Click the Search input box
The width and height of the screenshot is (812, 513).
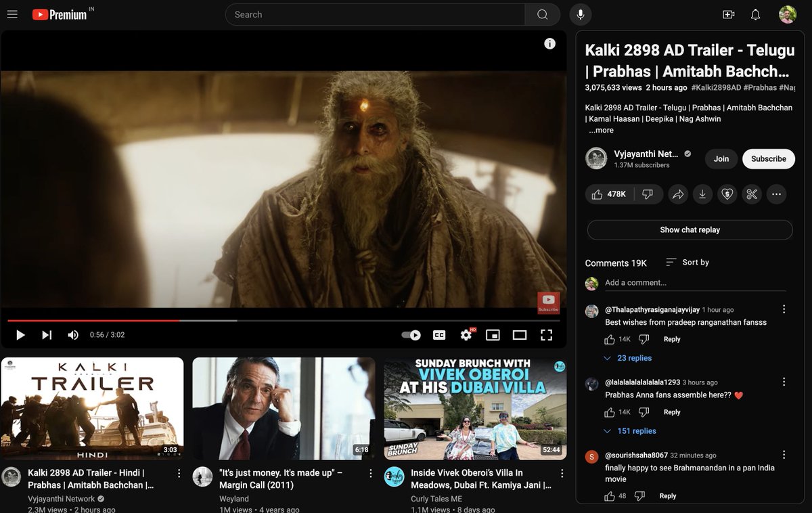(376, 14)
